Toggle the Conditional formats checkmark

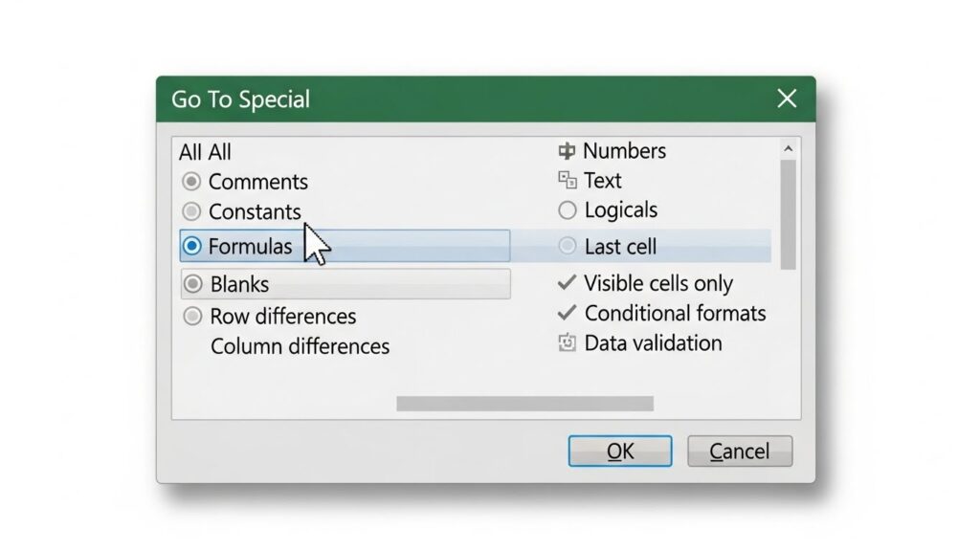click(x=568, y=313)
